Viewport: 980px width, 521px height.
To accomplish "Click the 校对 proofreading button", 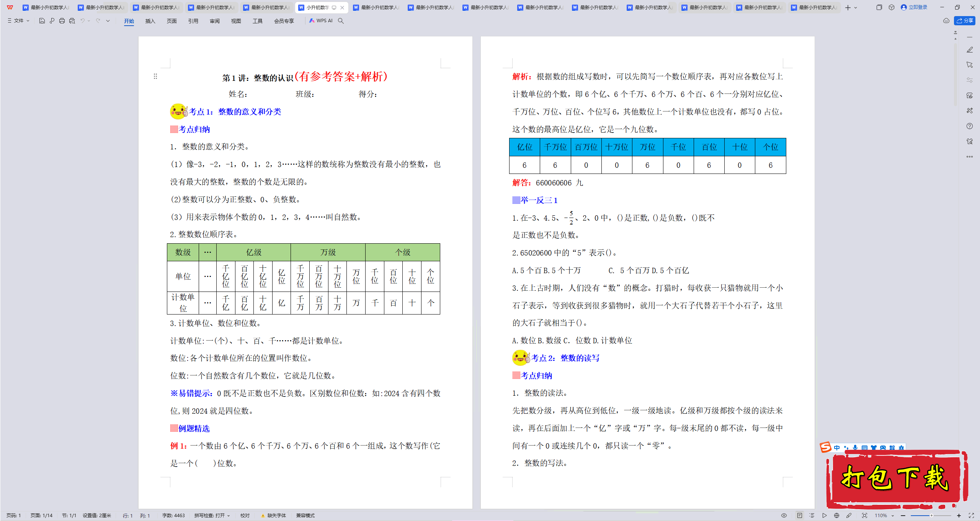I will (x=245, y=516).
